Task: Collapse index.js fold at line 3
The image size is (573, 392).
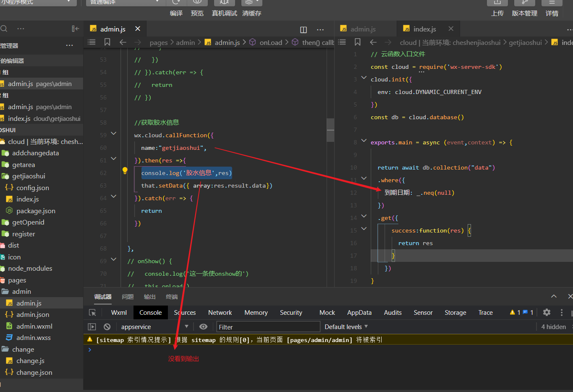Action: pos(364,78)
